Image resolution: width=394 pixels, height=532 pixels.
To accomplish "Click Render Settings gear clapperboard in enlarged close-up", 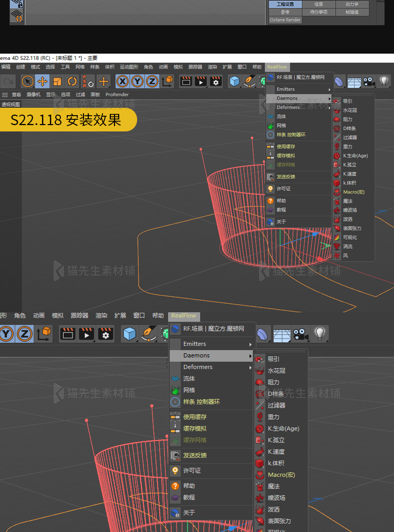I will (106, 334).
